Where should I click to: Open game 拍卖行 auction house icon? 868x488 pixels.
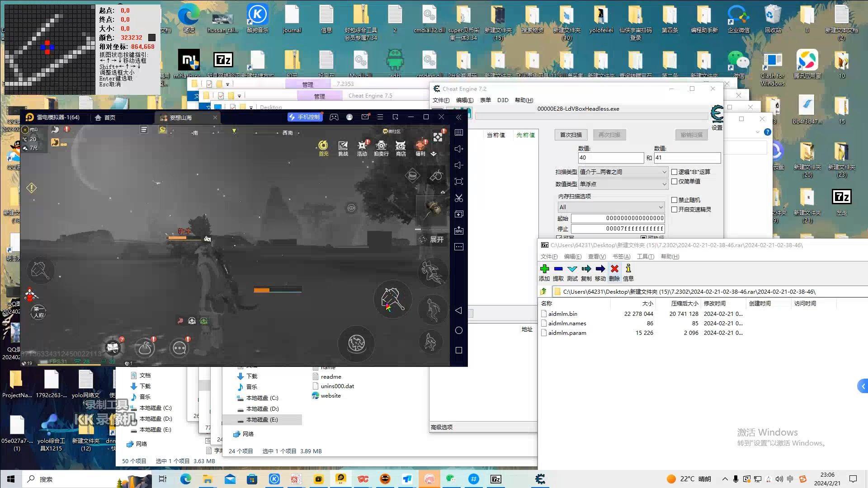pos(381,148)
